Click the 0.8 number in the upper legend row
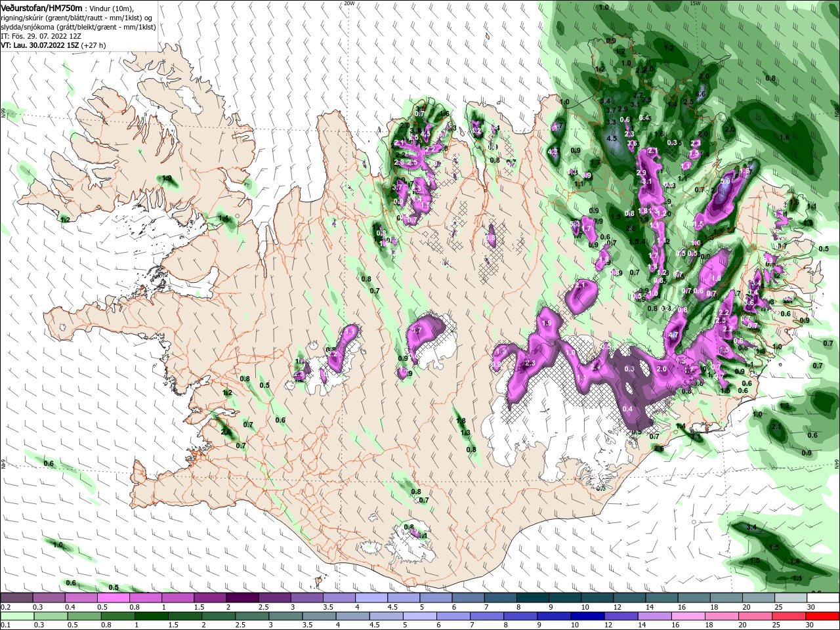840x630 pixels. 134,607
